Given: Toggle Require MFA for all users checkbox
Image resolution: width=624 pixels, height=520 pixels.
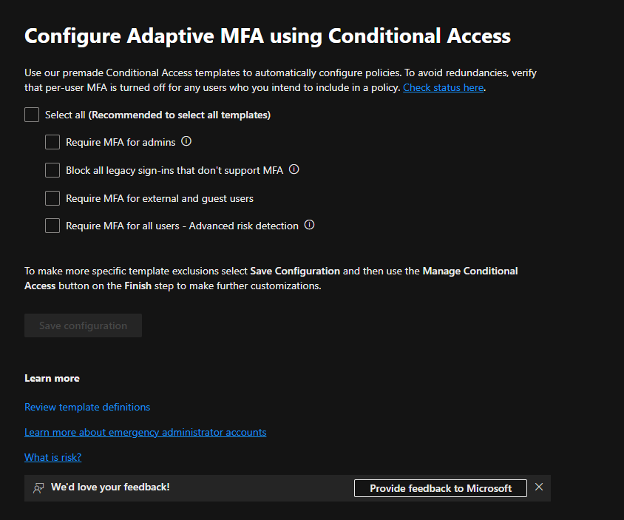Looking at the screenshot, I should pos(53,226).
